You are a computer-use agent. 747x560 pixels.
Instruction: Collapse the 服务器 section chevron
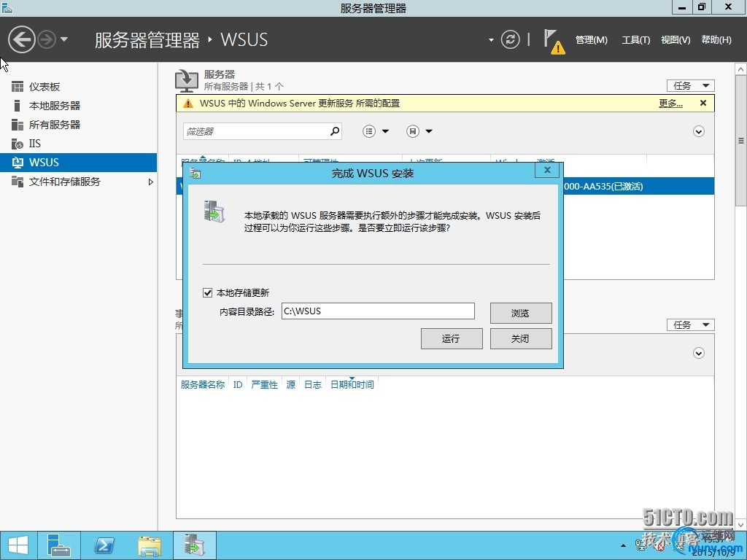click(698, 131)
